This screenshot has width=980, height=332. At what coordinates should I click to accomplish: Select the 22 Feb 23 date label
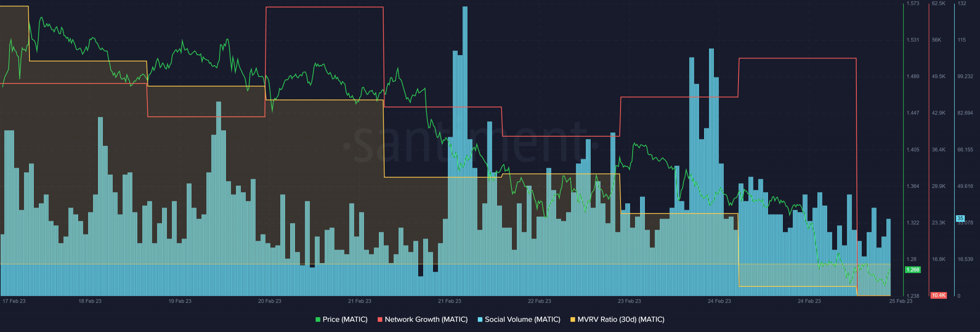[539, 301]
